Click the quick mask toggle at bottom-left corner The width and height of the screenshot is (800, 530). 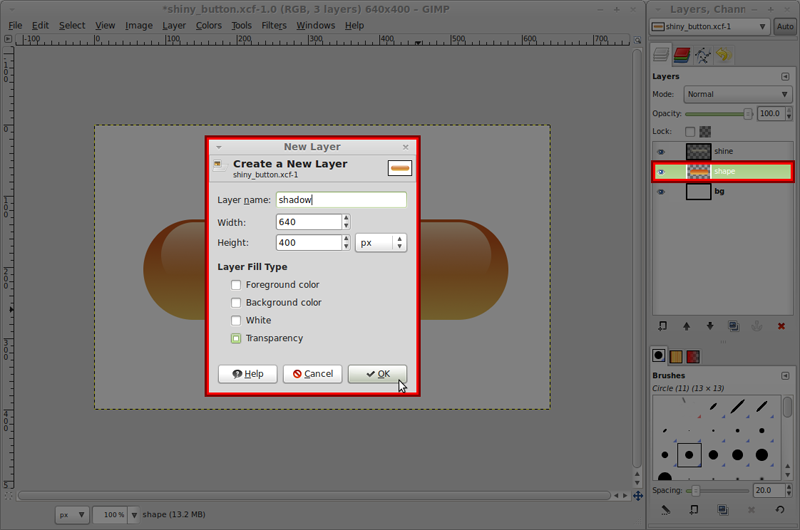[x=8, y=495]
